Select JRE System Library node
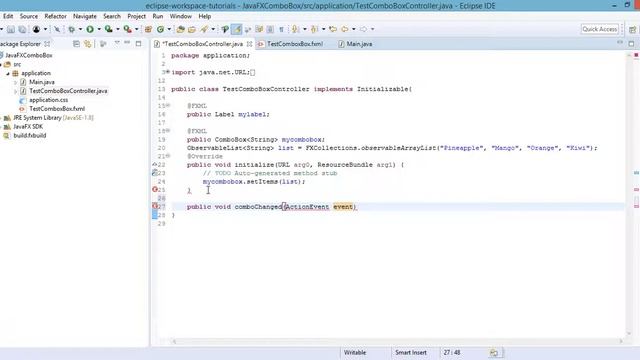 53,118
